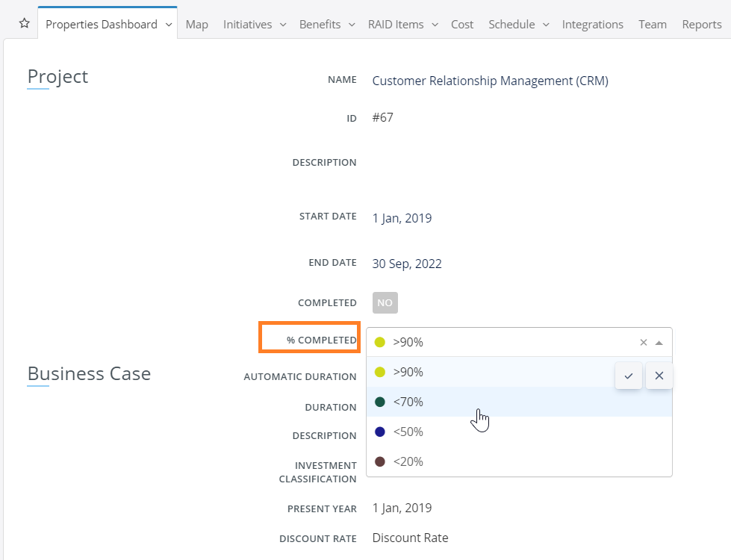Pick the <50% completion option
The height and width of the screenshot is (560, 731).
[x=408, y=432]
